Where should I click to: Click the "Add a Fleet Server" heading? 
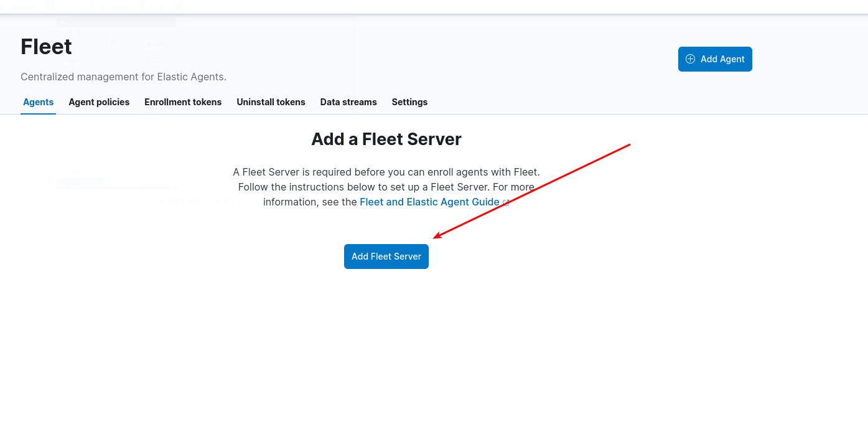coord(386,139)
